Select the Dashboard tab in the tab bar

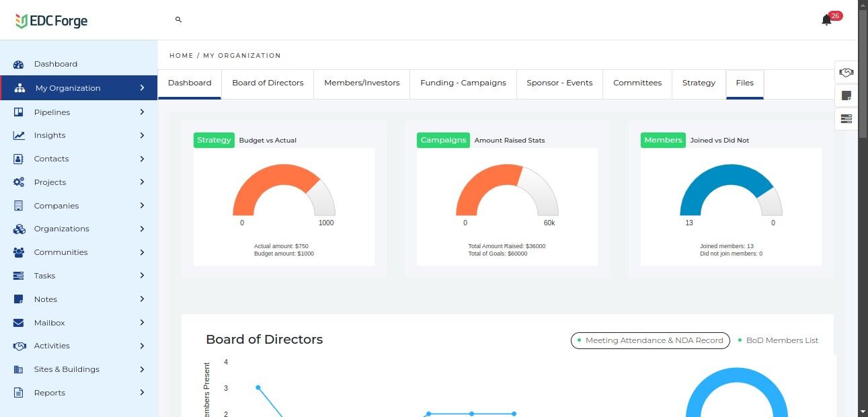click(190, 83)
